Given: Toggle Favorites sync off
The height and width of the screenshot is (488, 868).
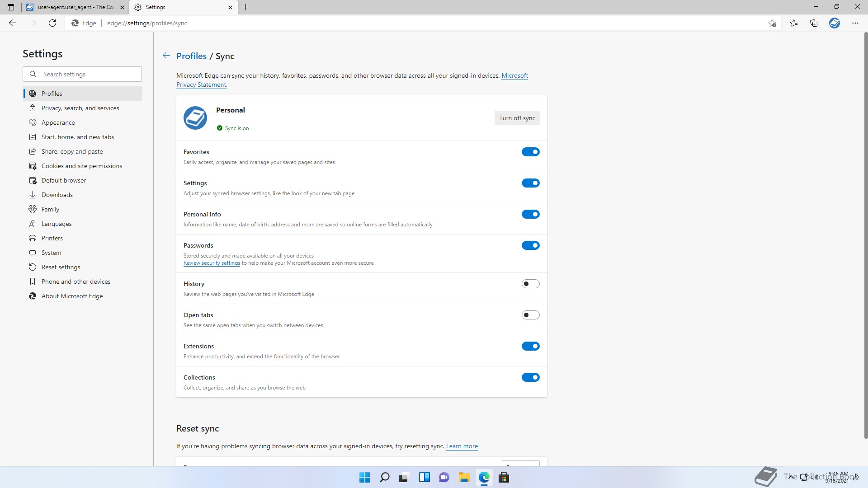Looking at the screenshot, I should [531, 152].
